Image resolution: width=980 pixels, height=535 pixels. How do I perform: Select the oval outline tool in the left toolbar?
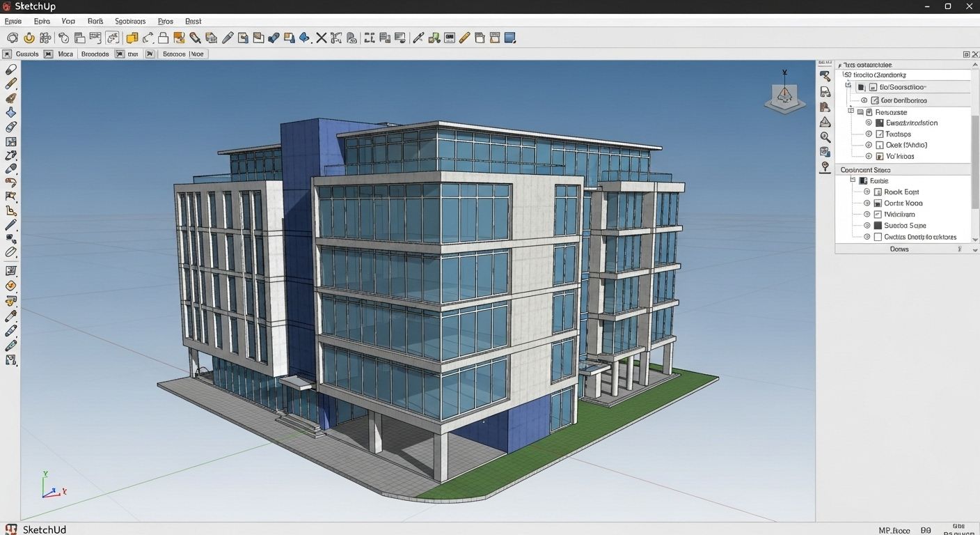tap(11, 252)
